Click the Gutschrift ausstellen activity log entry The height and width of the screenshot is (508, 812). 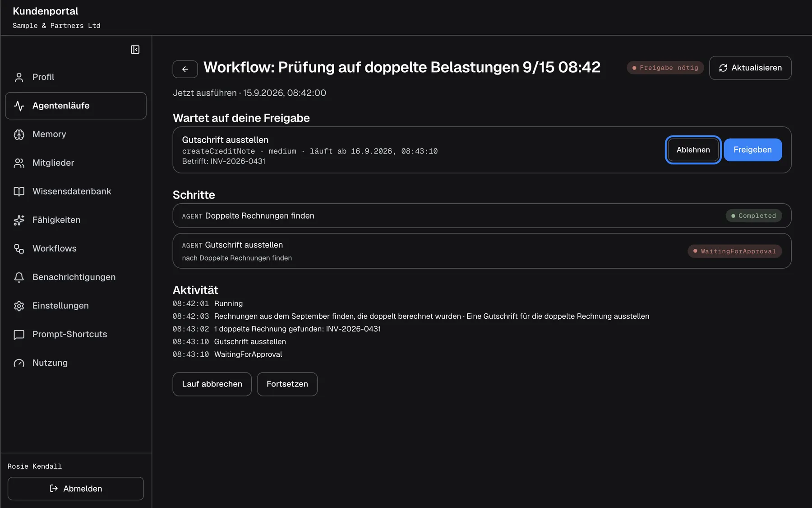(x=229, y=341)
